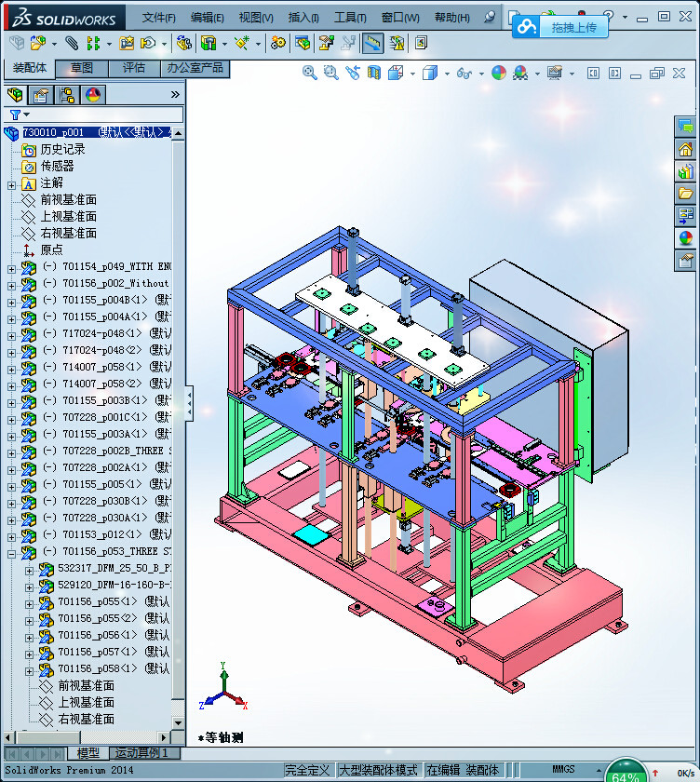Open the 编辑(E) menu
Viewport: 700px width, 782px height.
208,18
